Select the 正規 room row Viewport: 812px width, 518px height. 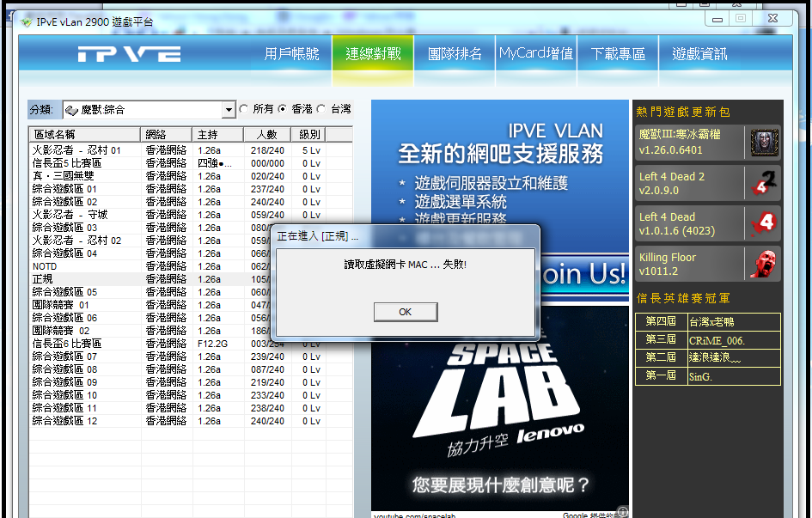[x=150, y=279]
